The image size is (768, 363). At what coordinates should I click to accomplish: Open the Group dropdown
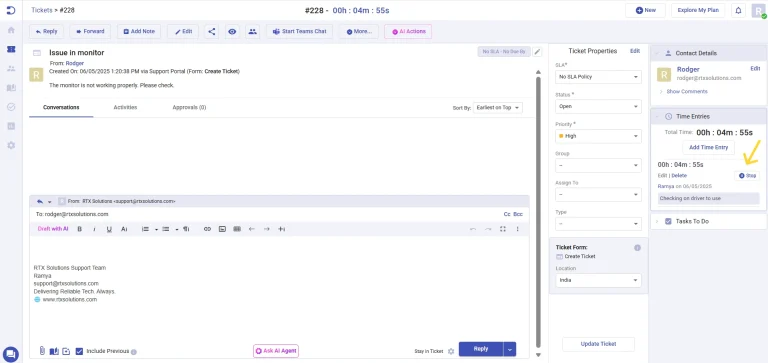[x=598, y=166]
